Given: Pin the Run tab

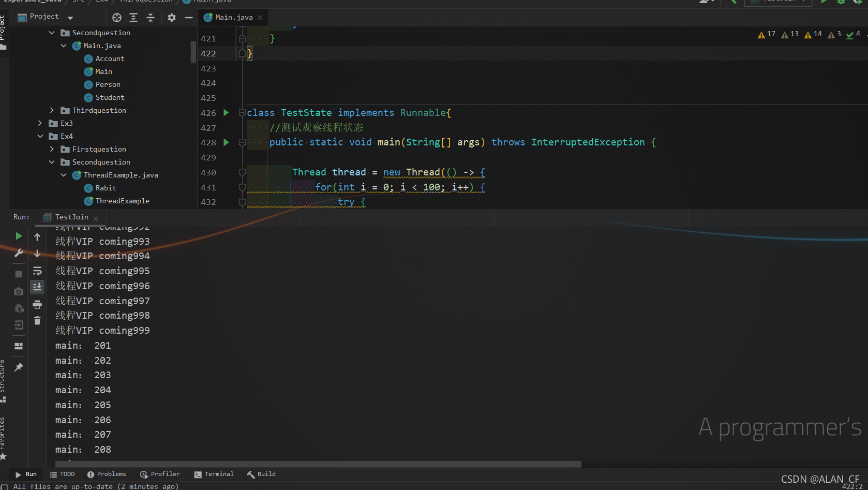Looking at the screenshot, I should click(x=19, y=367).
